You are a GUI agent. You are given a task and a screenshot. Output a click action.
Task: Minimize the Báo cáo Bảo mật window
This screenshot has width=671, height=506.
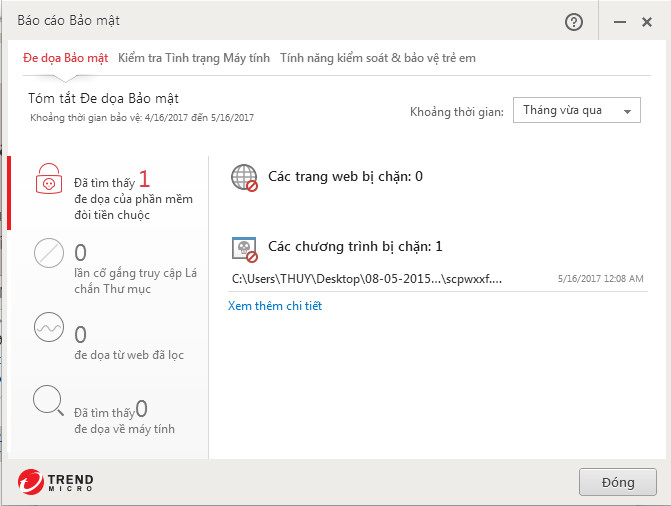coord(618,22)
